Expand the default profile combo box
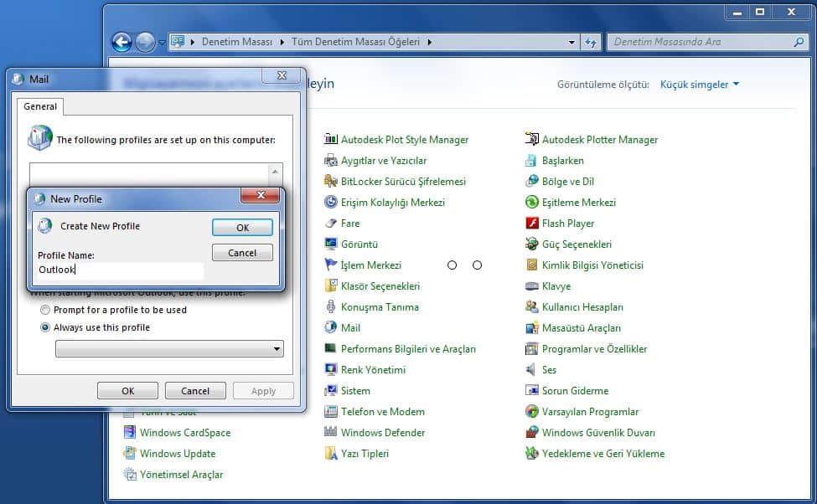 coord(277,349)
